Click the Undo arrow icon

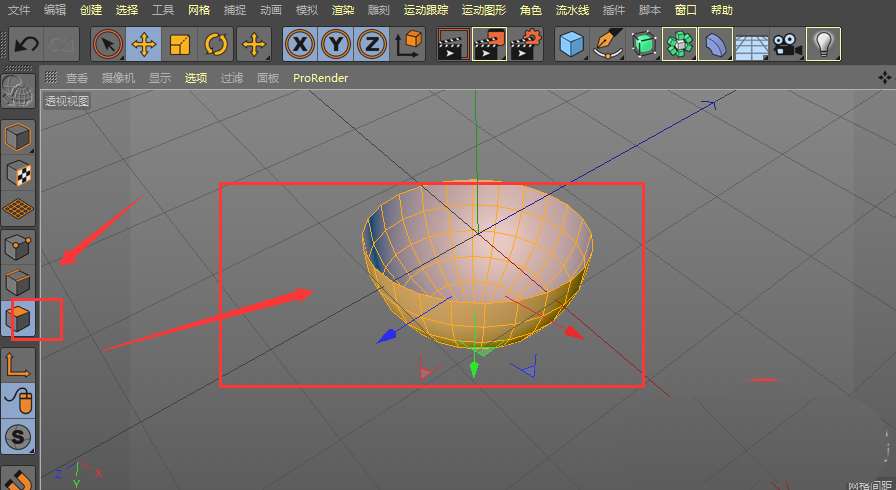point(28,45)
